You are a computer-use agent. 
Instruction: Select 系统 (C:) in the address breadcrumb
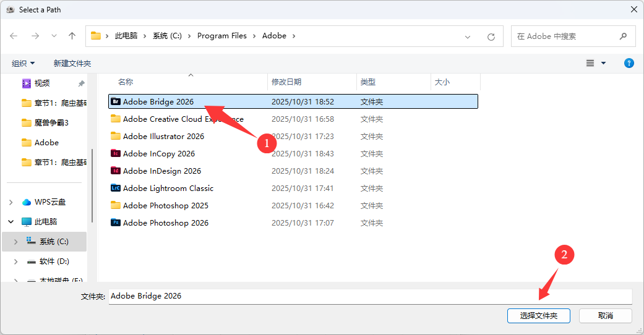coord(167,36)
